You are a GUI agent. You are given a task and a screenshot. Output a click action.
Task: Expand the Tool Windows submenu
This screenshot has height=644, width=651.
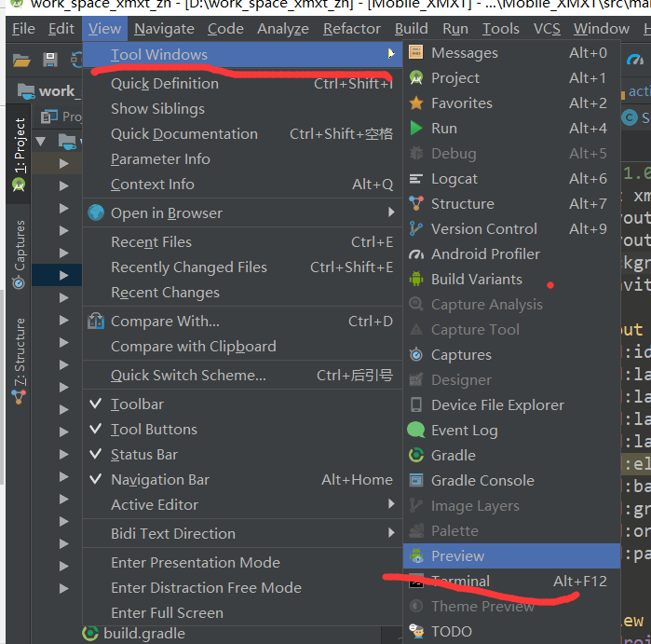(242, 54)
